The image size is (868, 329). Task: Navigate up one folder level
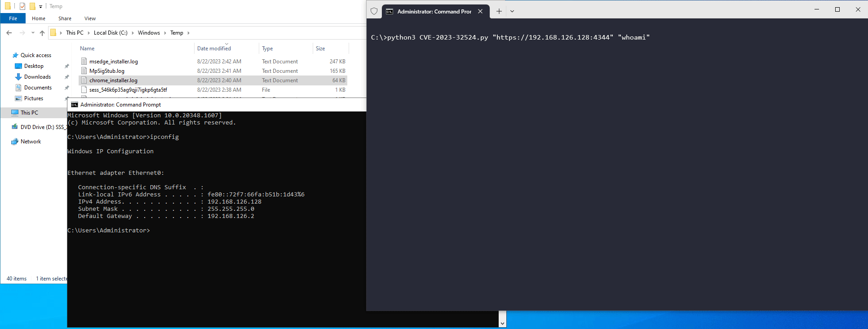pyautogui.click(x=42, y=33)
